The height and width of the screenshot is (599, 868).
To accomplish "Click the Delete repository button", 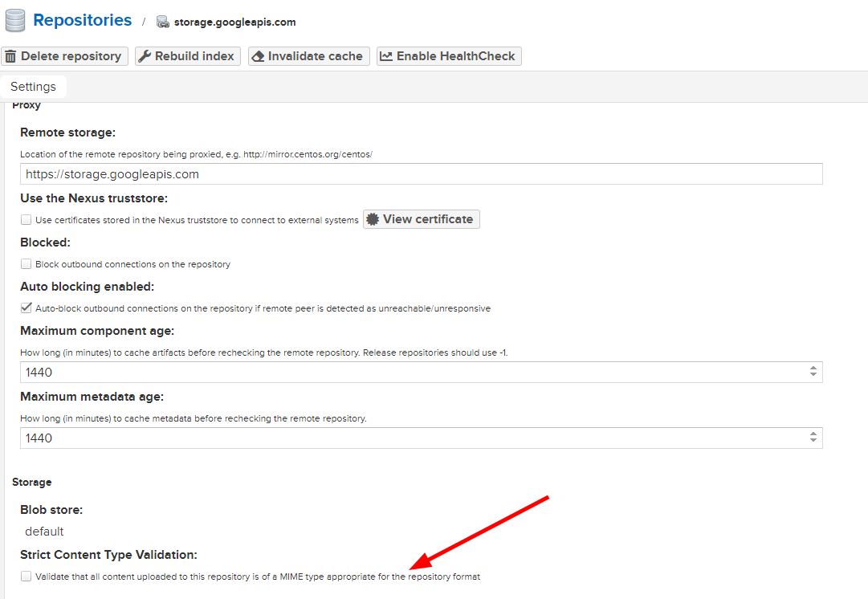I will [x=65, y=56].
